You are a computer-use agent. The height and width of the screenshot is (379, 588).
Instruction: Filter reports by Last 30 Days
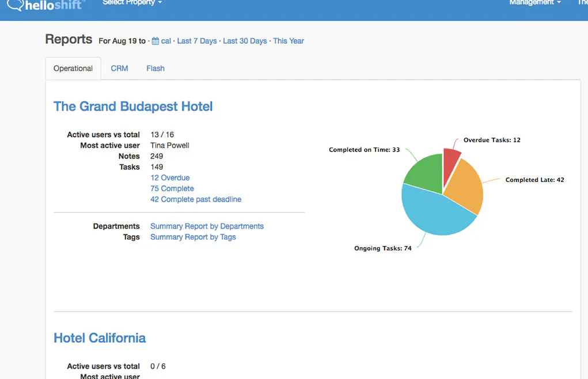tap(245, 41)
